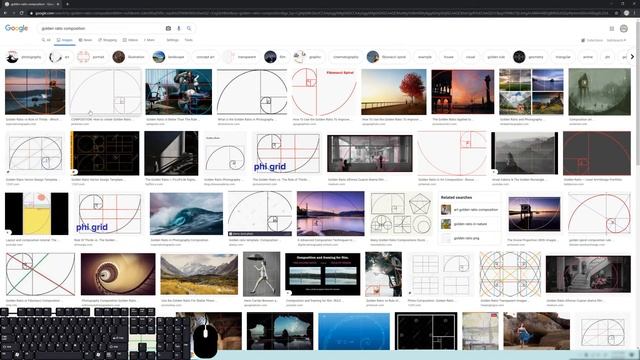The image size is (640, 360).
Task: Select the 'cinematography' filter chip
Action: tap(346, 57)
